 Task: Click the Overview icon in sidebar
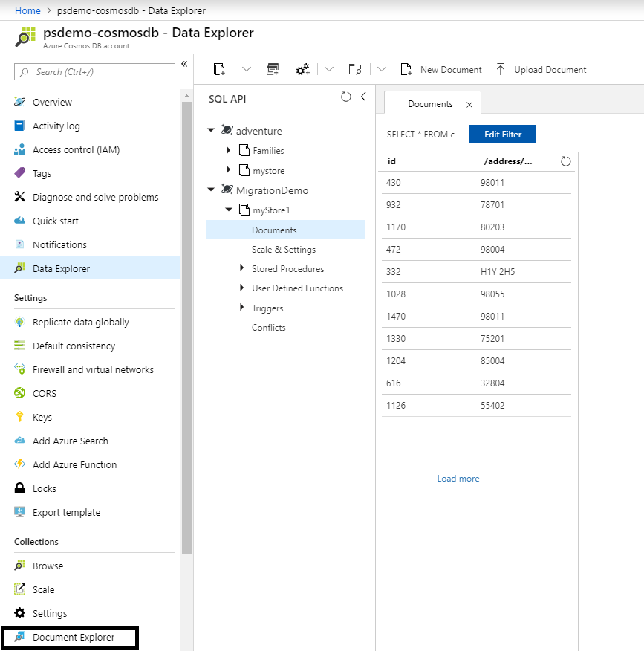(x=19, y=102)
